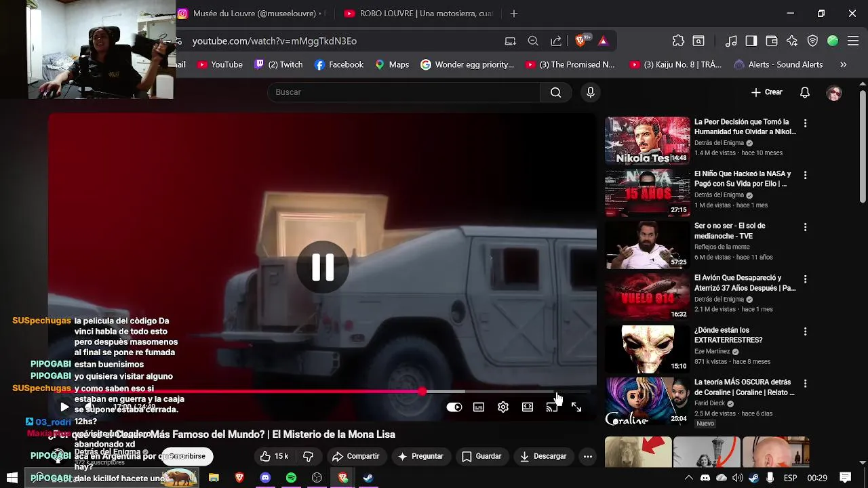Open the VUELO 914 video thumbnail

tap(648, 297)
